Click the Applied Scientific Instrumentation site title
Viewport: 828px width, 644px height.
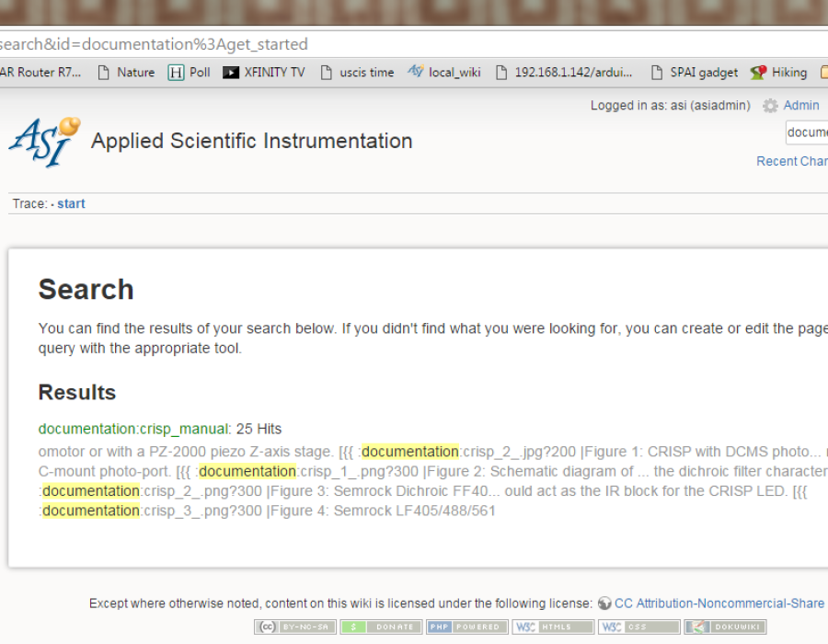pyautogui.click(x=251, y=141)
